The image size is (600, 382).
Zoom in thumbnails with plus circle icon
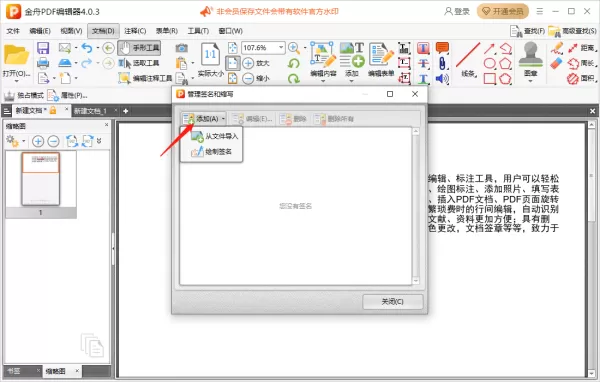38,141
